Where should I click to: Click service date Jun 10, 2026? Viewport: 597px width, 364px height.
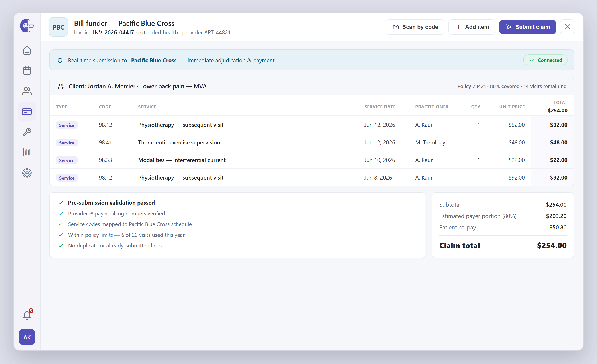coord(380,160)
